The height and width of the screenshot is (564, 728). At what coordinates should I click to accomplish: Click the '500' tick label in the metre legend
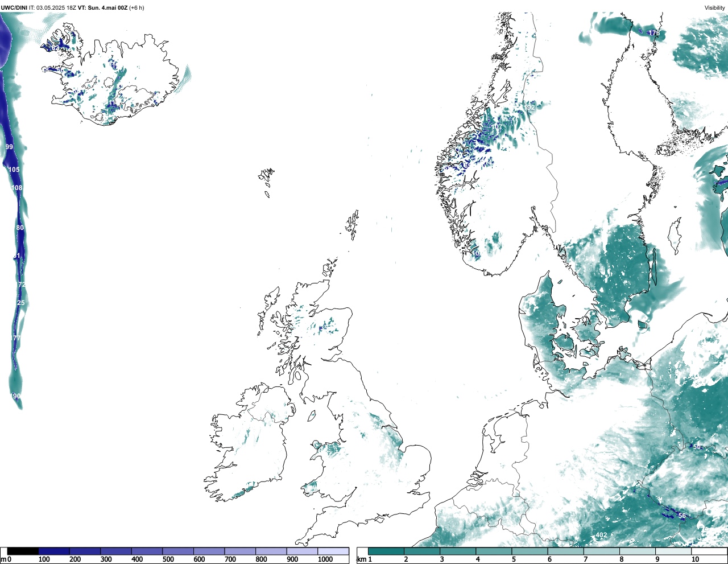point(168,559)
